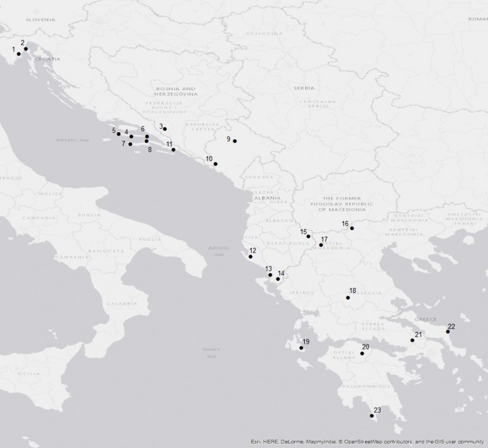Click the point labeled 18
This screenshot has height=448, width=488.
click(x=348, y=297)
